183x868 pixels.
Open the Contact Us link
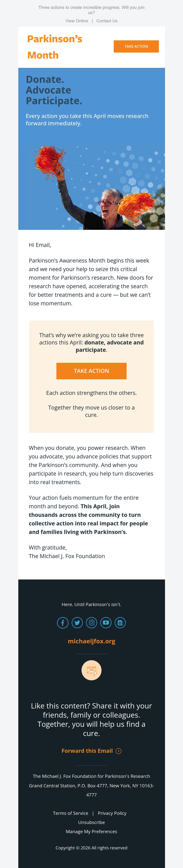pyautogui.click(x=107, y=21)
